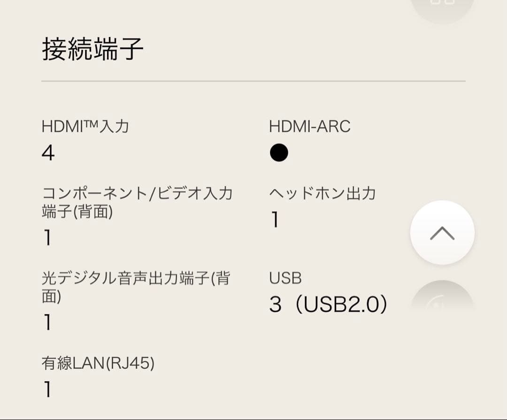
Task: Click the partially visible circular icon bottom right
Action: [x=444, y=300]
